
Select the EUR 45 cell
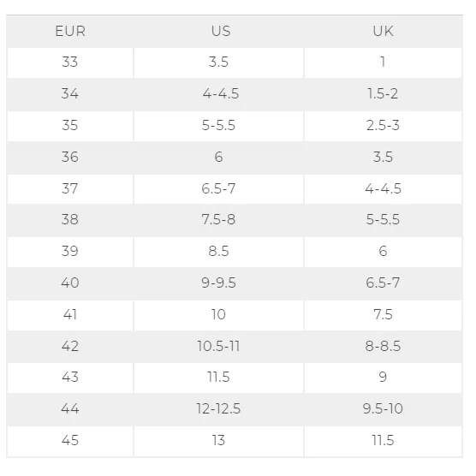70,441
